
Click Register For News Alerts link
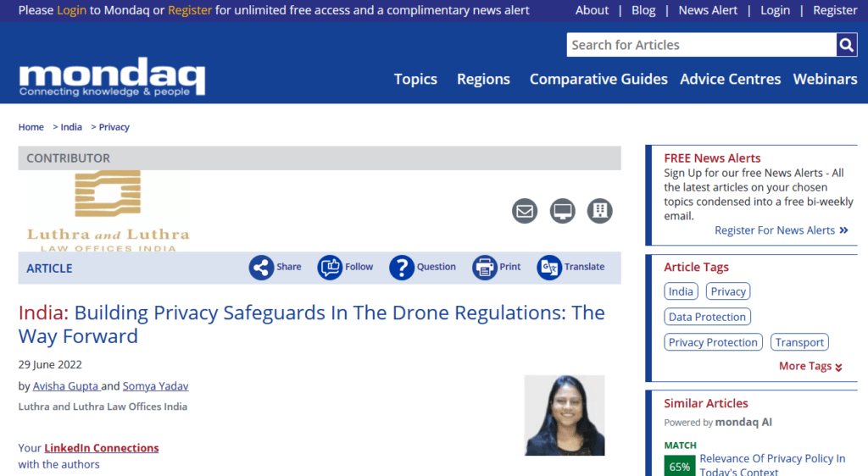coord(781,230)
